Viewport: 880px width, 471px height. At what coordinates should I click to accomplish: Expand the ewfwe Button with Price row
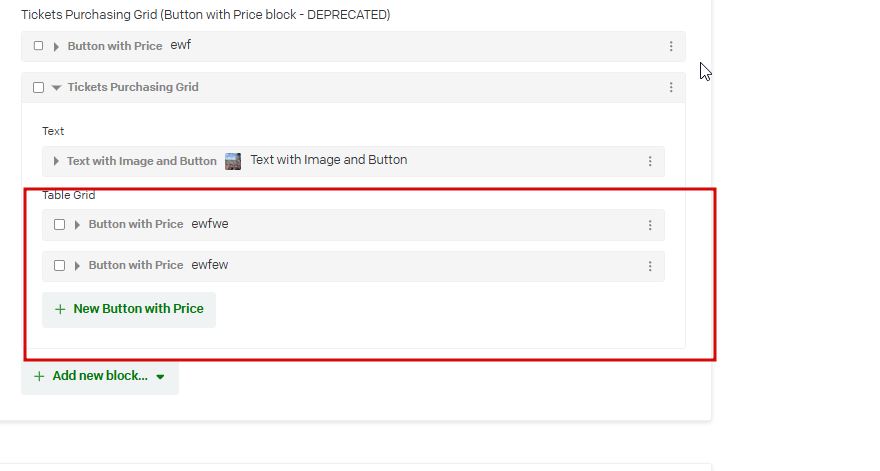[x=77, y=225]
